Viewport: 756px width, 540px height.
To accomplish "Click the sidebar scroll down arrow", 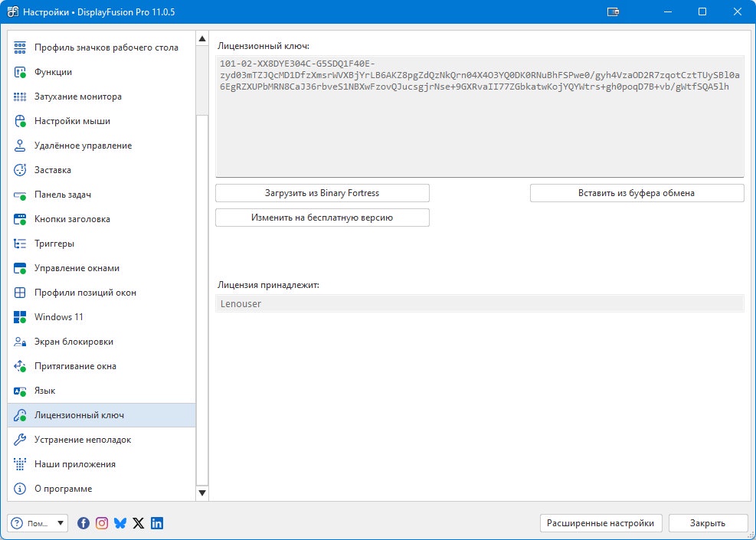I will (x=202, y=493).
